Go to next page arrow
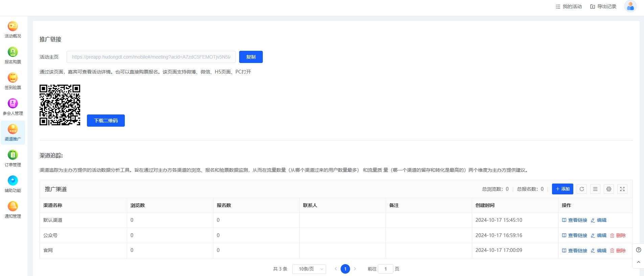644x276 pixels. pos(355,269)
